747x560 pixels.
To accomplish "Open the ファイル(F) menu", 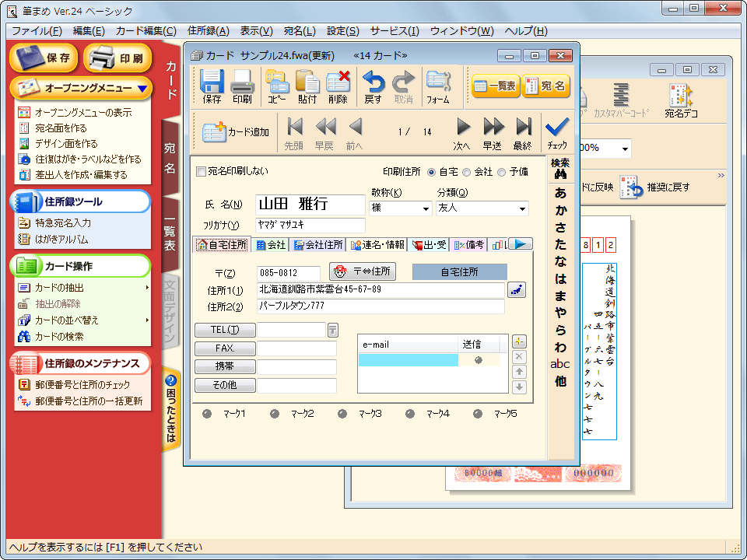I will coord(37,31).
